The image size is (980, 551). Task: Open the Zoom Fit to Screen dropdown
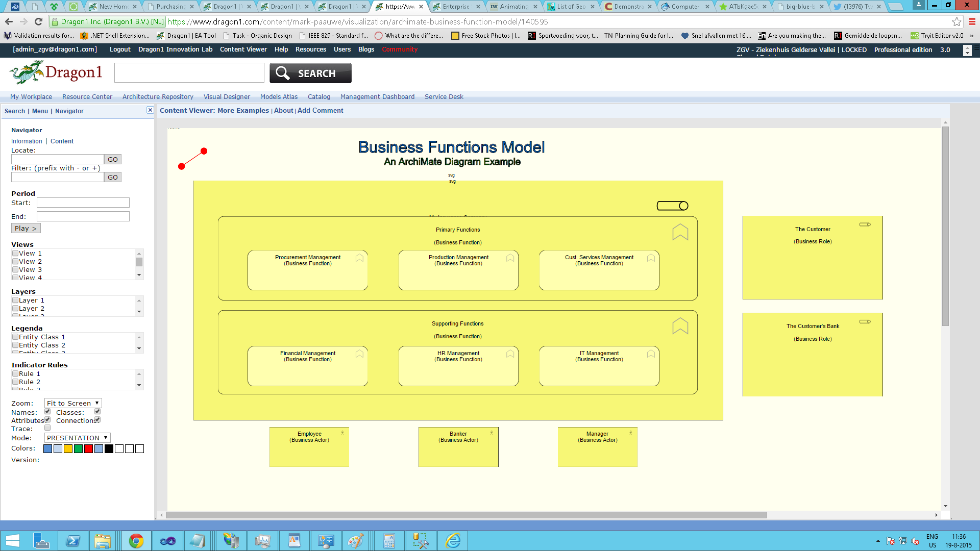(73, 403)
